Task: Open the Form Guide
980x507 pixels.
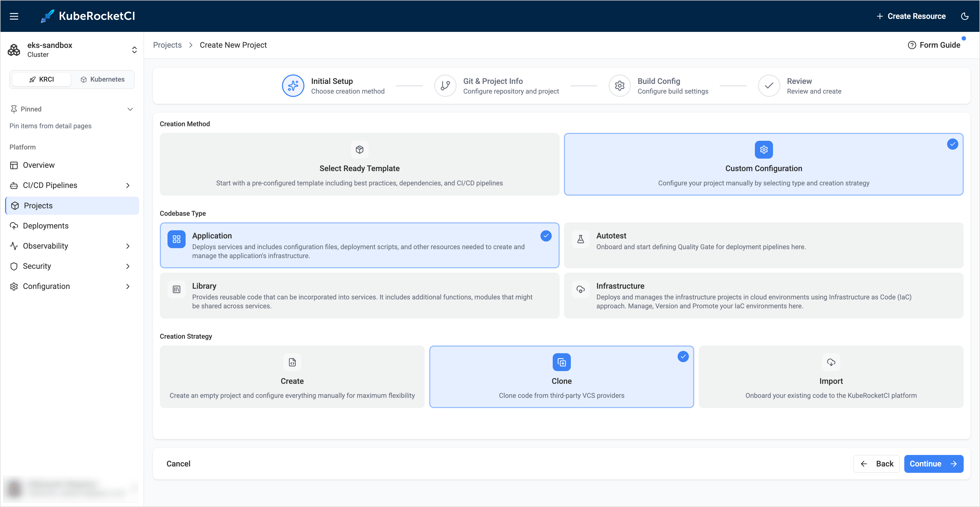Action: pos(934,45)
